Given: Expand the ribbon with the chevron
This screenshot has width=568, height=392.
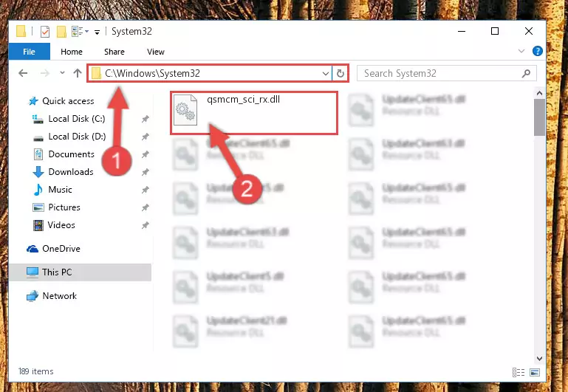Looking at the screenshot, I should tap(521, 51).
